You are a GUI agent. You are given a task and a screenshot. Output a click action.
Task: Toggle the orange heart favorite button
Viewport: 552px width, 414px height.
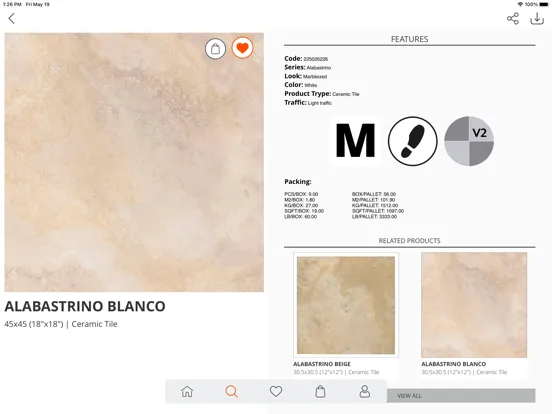tap(243, 48)
